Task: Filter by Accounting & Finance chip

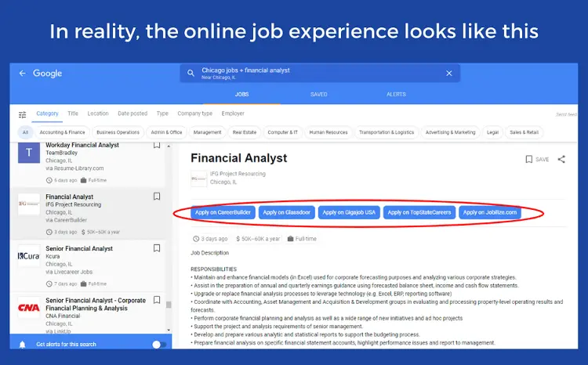Action: point(62,132)
